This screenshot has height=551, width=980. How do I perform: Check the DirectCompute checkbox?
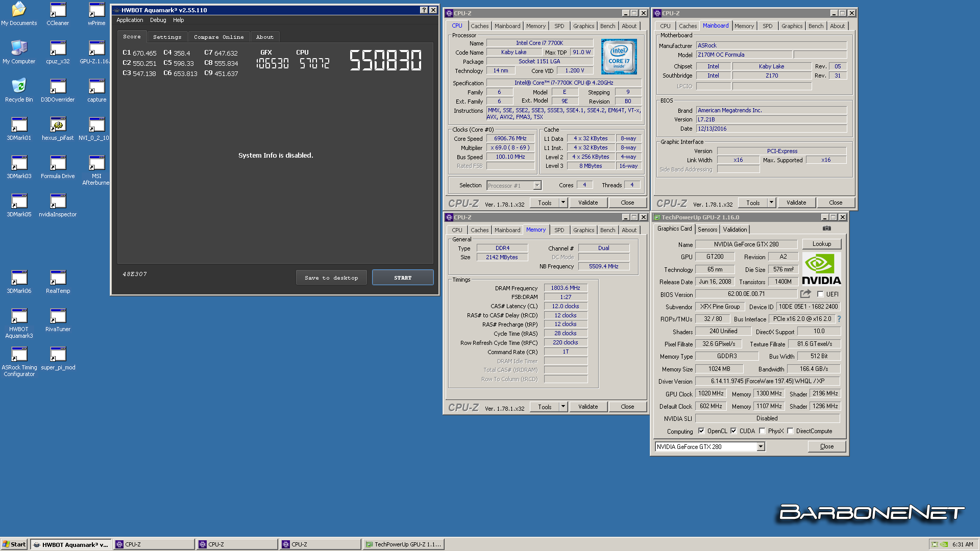790,431
